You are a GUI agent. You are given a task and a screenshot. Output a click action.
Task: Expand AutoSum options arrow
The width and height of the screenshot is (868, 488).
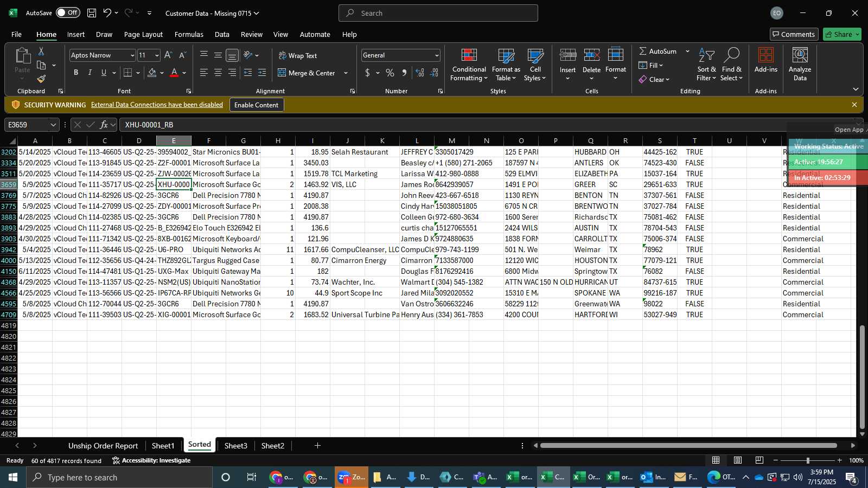click(687, 51)
